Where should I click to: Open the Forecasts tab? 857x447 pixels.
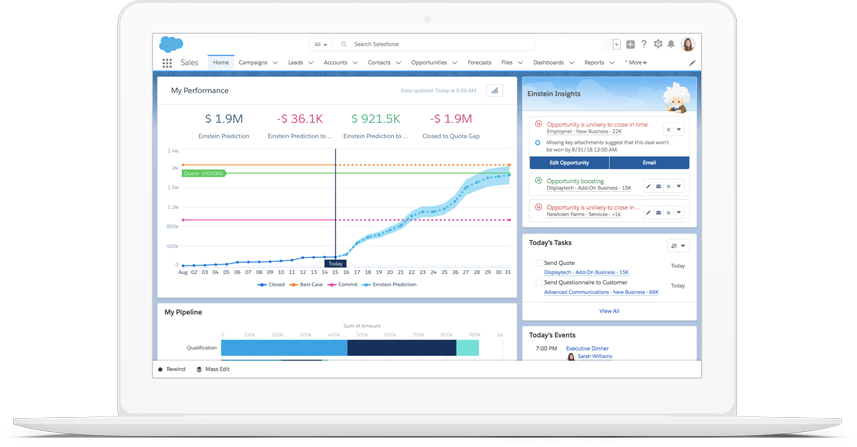point(479,63)
